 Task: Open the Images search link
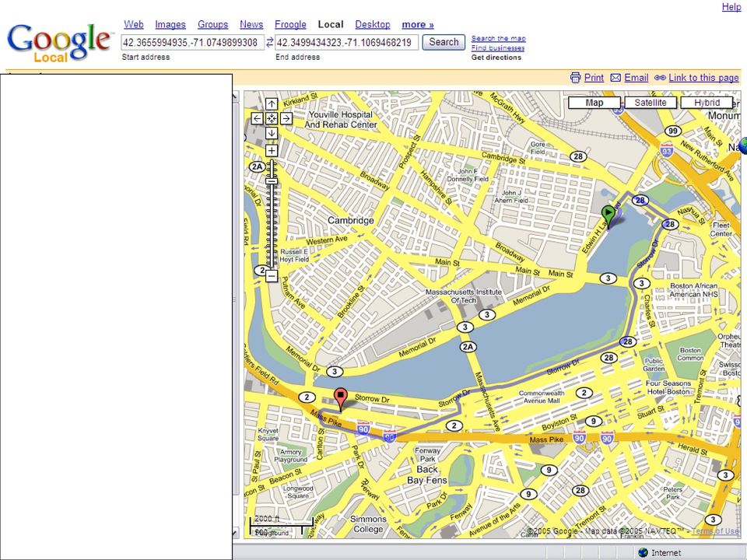(170, 24)
